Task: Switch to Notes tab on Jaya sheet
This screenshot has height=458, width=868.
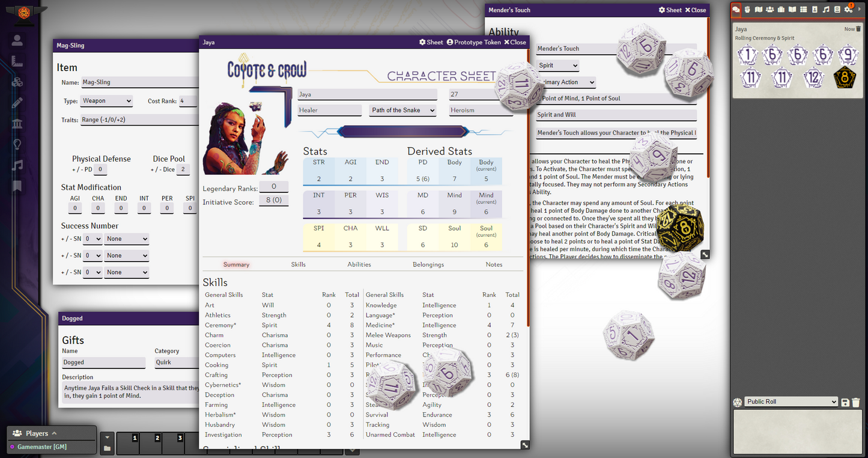Action: click(x=494, y=264)
